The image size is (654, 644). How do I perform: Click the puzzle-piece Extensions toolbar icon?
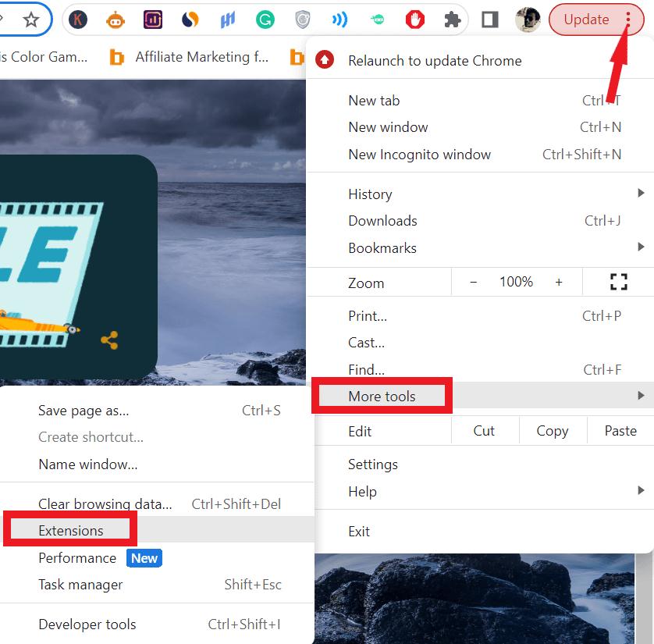click(x=452, y=20)
